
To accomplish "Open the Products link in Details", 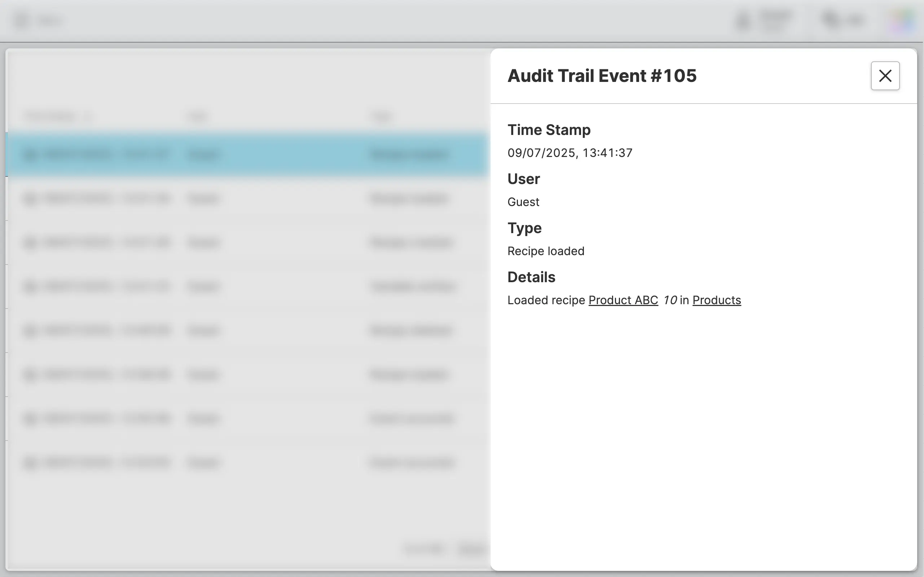I will [716, 300].
